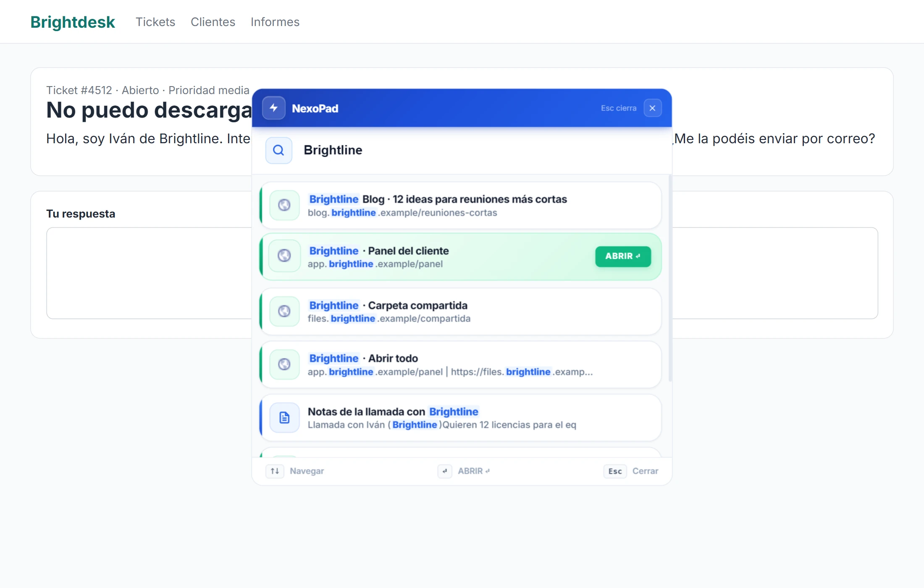924x588 pixels.
Task: Click the Cerrar label in footer
Action: tap(645, 471)
